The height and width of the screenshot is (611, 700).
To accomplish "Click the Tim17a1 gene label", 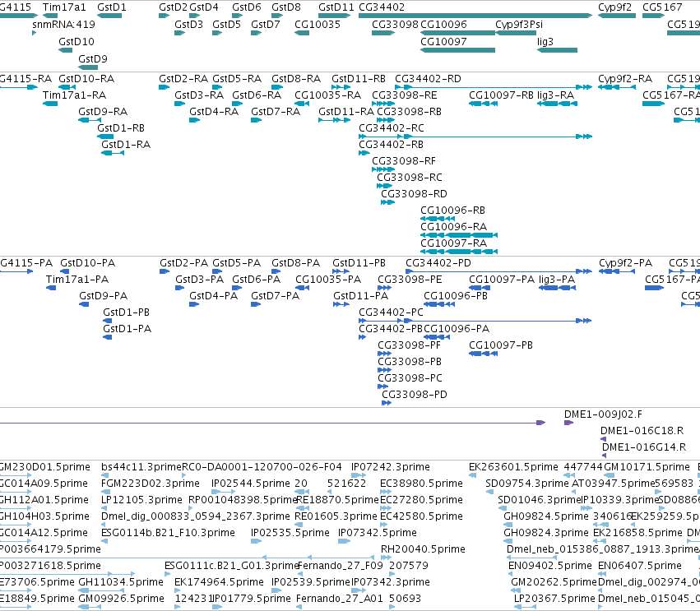I will coord(64,7).
